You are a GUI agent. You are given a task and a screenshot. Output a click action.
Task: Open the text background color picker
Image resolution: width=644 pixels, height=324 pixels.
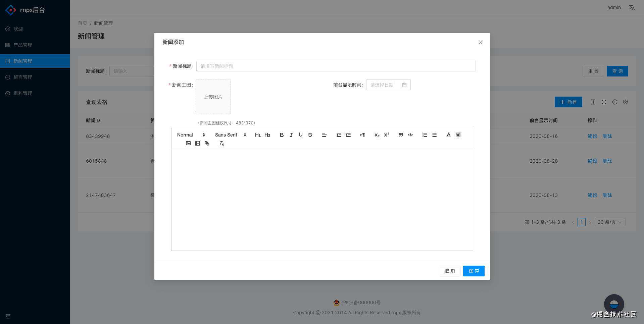point(458,135)
